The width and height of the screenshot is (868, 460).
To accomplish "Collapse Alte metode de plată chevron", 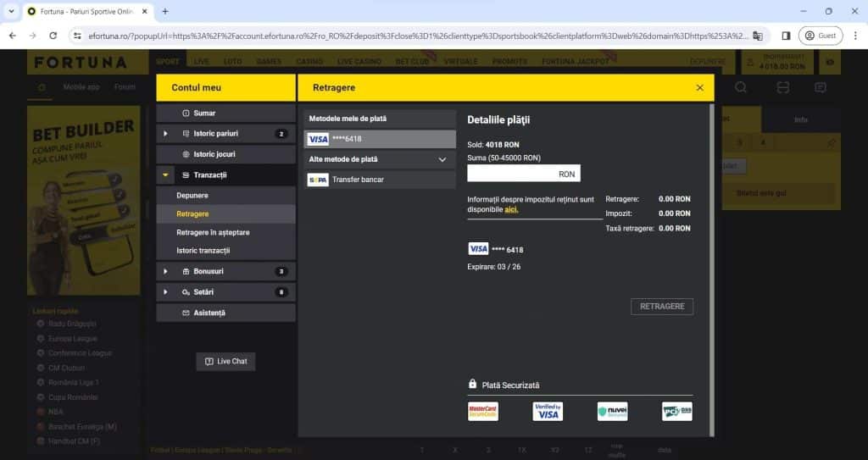I will tap(442, 159).
